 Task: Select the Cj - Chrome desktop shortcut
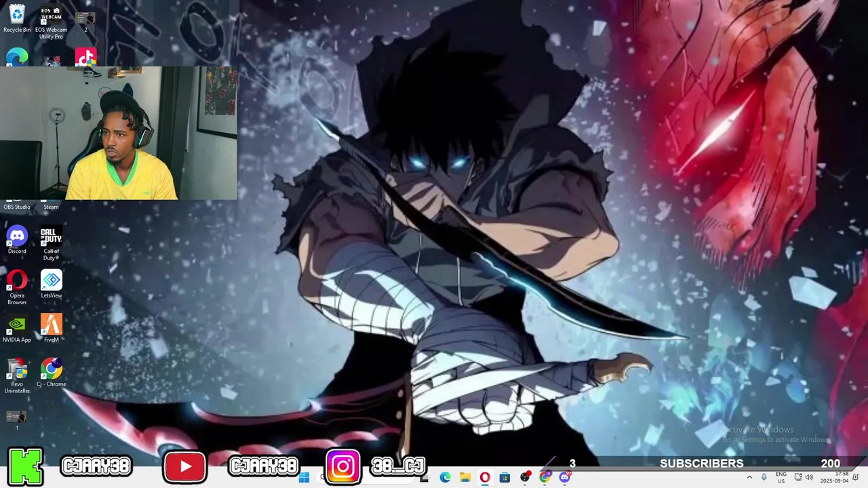pyautogui.click(x=51, y=372)
